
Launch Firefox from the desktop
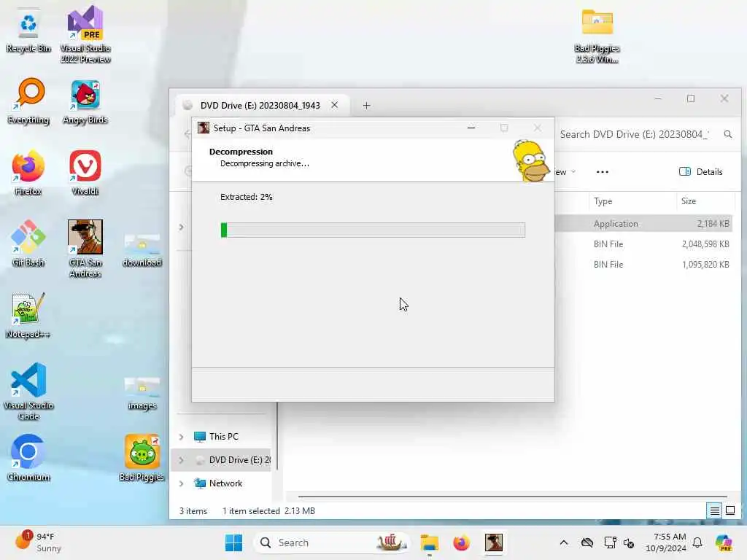[28, 172]
